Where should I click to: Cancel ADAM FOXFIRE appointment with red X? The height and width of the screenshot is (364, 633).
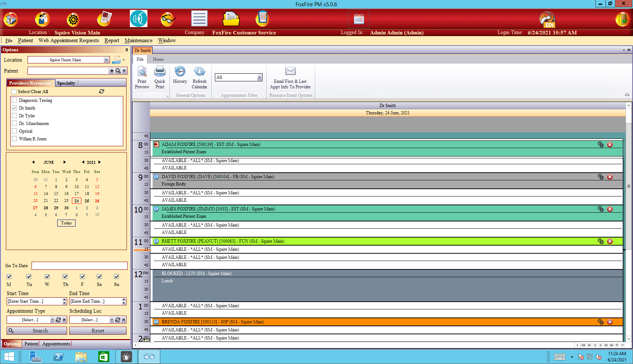(610, 144)
